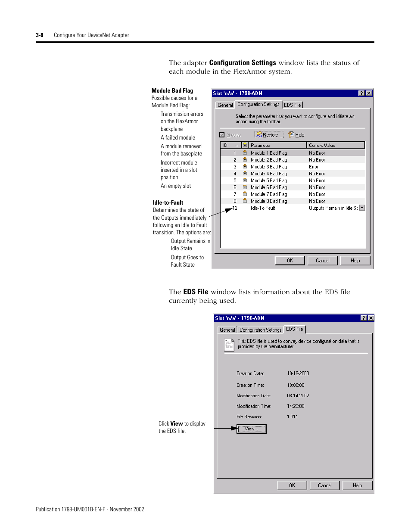411x532 pixels.
Task: Click No Error value for Module 1
Action: click(x=317, y=153)
